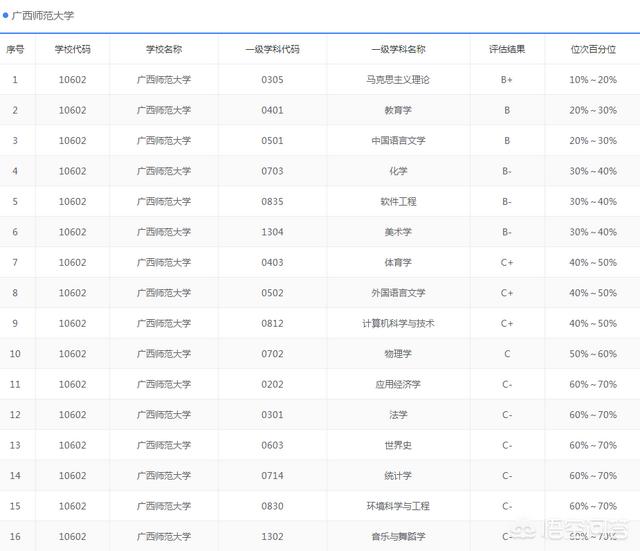Click subject code 0501
The width and height of the screenshot is (640, 551).
(x=272, y=141)
